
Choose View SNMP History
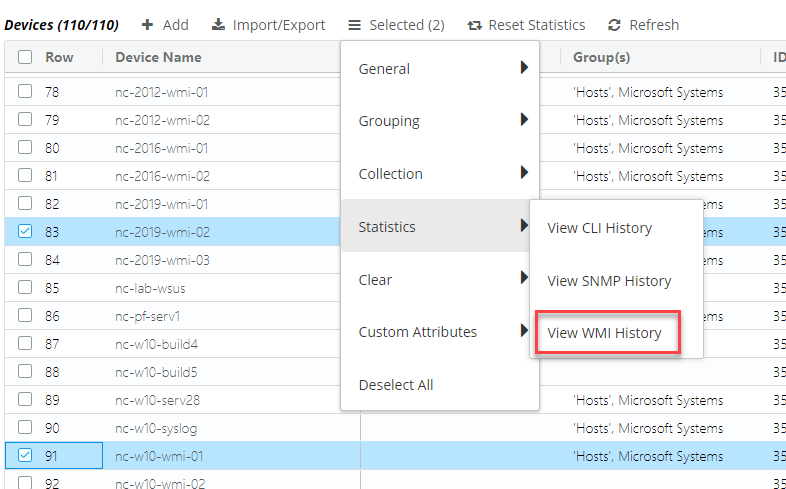609,281
